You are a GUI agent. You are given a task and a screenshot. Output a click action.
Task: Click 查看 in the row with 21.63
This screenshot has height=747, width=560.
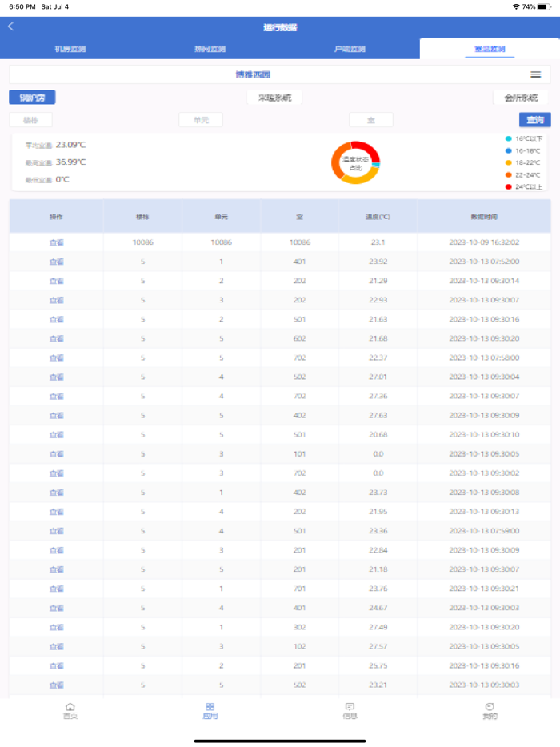point(56,319)
